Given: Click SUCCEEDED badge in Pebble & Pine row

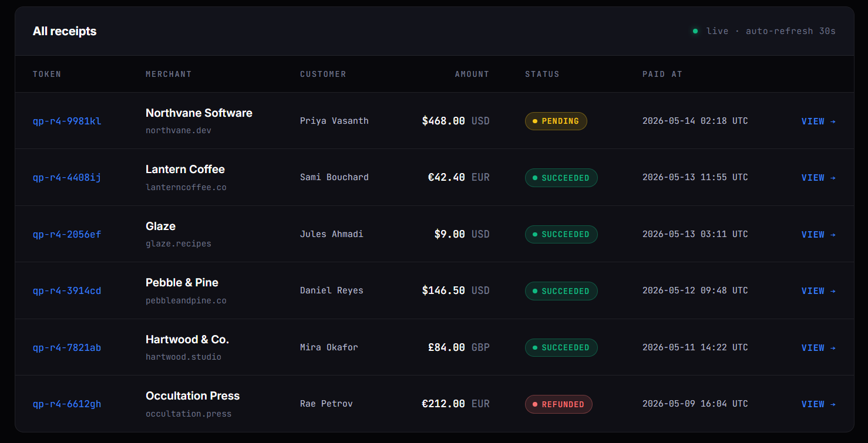Looking at the screenshot, I should point(561,291).
